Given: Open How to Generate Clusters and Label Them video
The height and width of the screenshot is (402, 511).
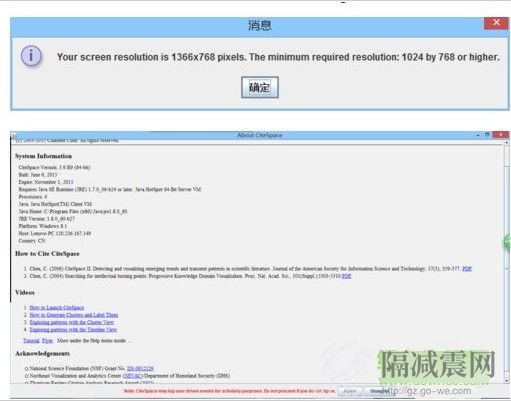Looking at the screenshot, I should [x=74, y=315].
